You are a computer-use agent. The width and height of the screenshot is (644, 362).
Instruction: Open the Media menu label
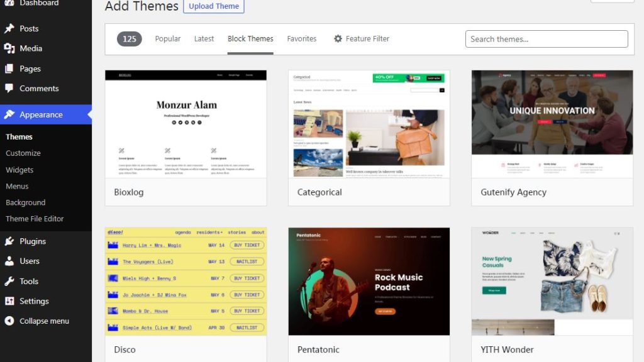pyautogui.click(x=31, y=48)
